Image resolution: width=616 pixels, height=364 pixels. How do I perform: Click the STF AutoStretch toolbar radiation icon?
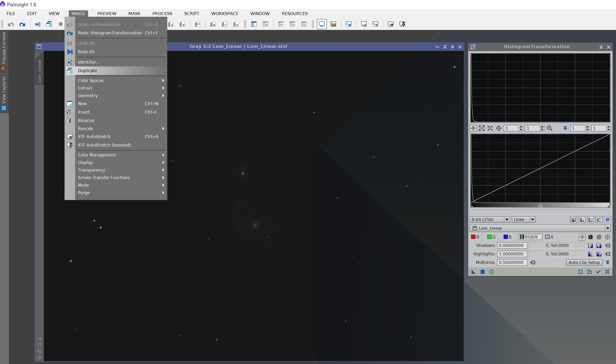point(391,24)
